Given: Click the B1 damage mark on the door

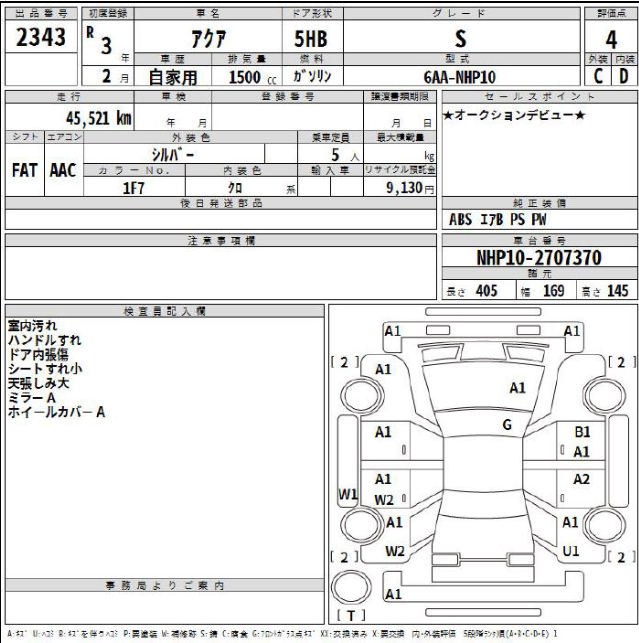Looking at the screenshot, I should (x=583, y=432).
